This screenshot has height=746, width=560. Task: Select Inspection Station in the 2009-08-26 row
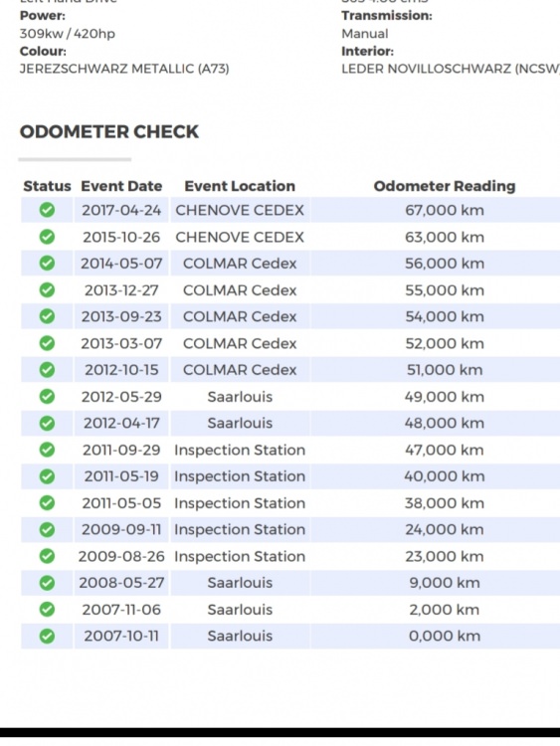click(240, 557)
